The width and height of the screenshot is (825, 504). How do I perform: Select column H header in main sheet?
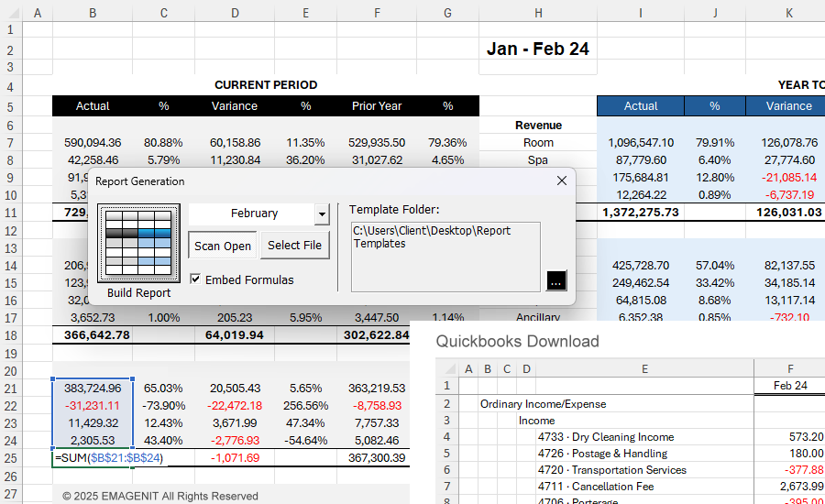point(538,13)
